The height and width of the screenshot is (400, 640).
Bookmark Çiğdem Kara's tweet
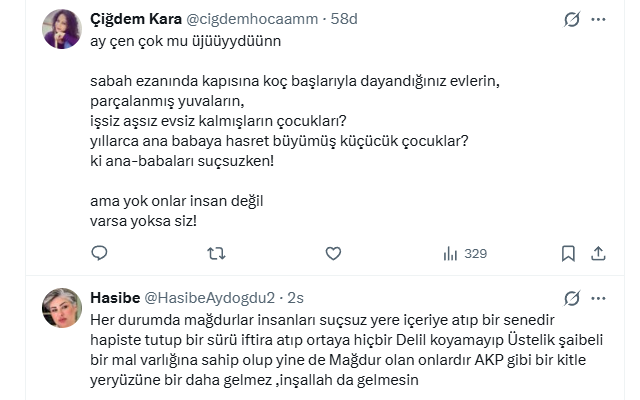point(568,254)
